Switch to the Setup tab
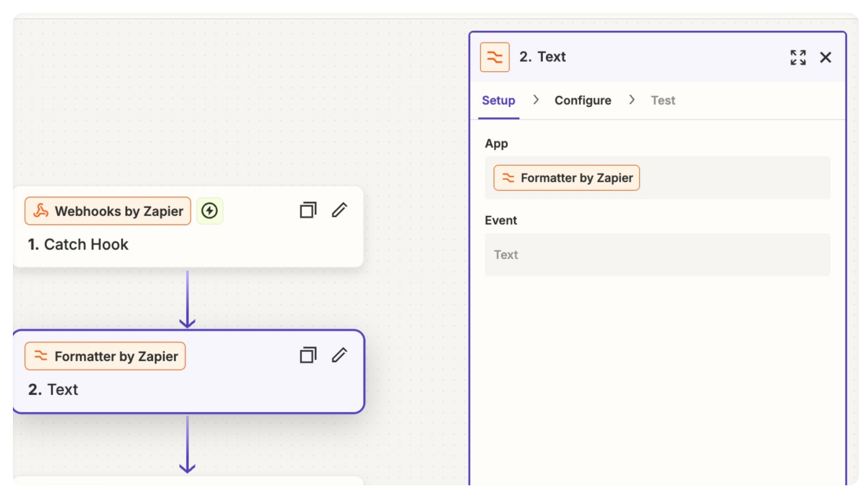 (x=499, y=100)
